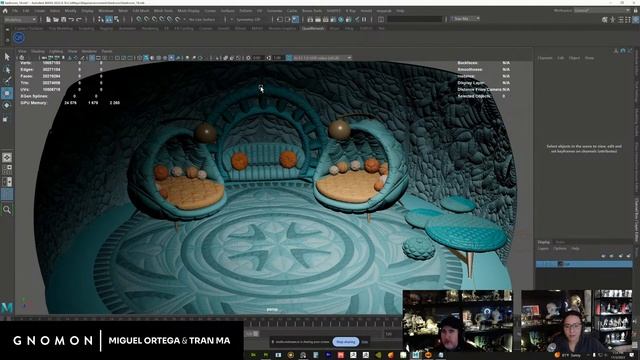Click the playback range slider handle
640x360 pixels.
click(256, 333)
